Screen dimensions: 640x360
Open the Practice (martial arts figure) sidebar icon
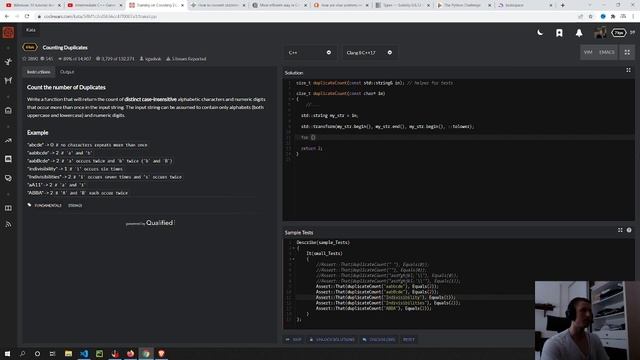pyautogui.click(x=8, y=62)
